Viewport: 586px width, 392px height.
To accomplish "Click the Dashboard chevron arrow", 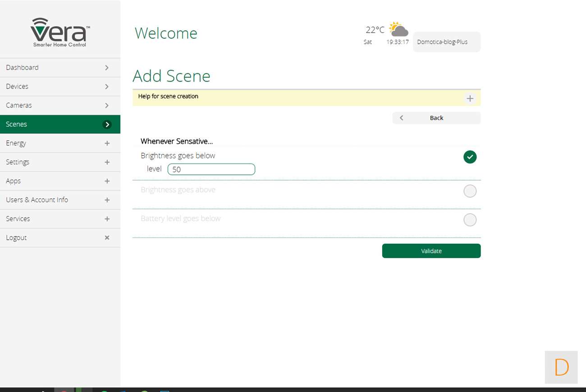I will point(107,68).
